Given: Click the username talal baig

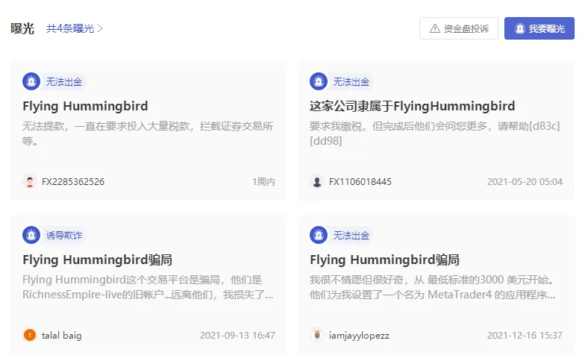Looking at the screenshot, I should (62, 335).
